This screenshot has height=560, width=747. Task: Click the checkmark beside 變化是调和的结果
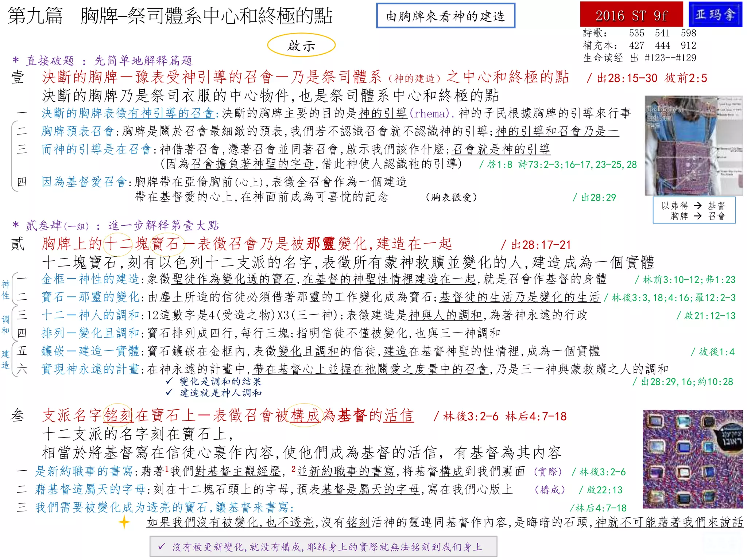[x=169, y=381]
